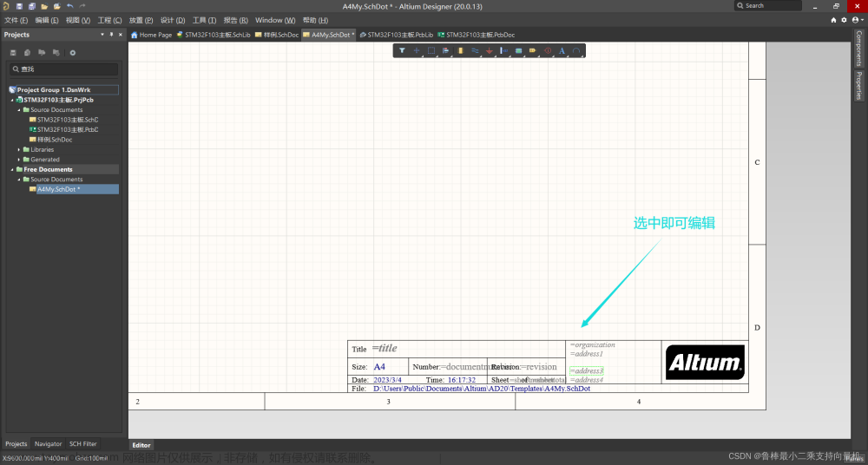This screenshot has height=465, width=868.
Task: Open the Projects panel dropdown arrow
Action: pos(102,35)
